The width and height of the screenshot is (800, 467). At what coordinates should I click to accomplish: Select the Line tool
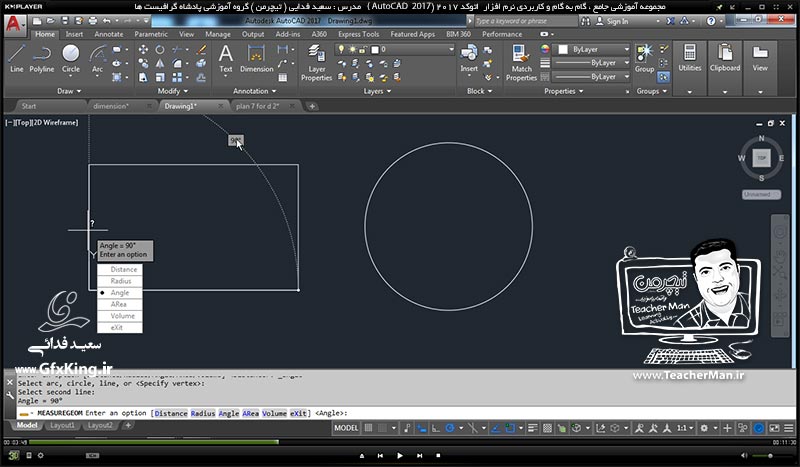pos(16,58)
